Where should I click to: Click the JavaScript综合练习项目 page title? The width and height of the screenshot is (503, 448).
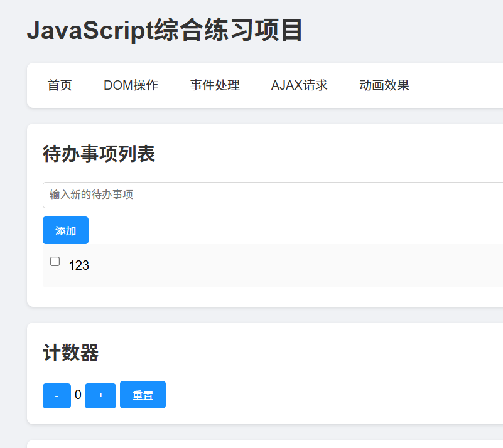click(x=165, y=30)
